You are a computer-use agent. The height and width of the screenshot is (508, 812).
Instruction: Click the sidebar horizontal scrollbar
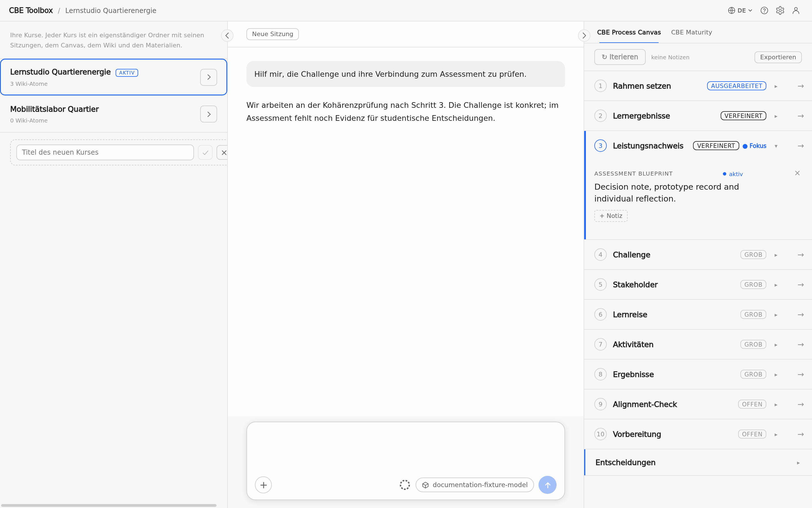(x=109, y=505)
